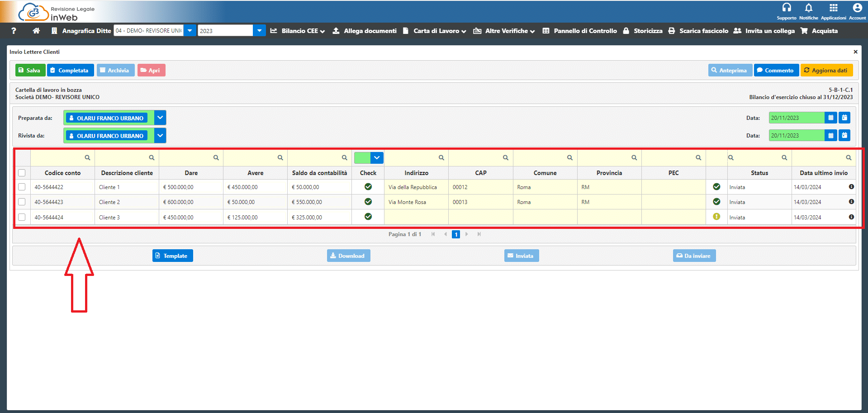Click green check icon in Cliente 1 Check column
Viewport: 868px width, 413px height.
pos(368,187)
